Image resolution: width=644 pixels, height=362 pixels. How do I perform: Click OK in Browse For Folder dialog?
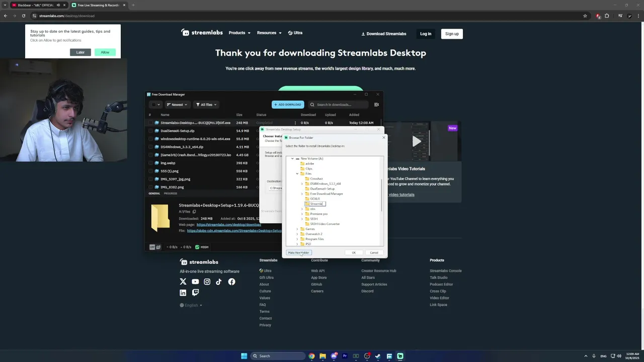pyautogui.click(x=354, y=252)
